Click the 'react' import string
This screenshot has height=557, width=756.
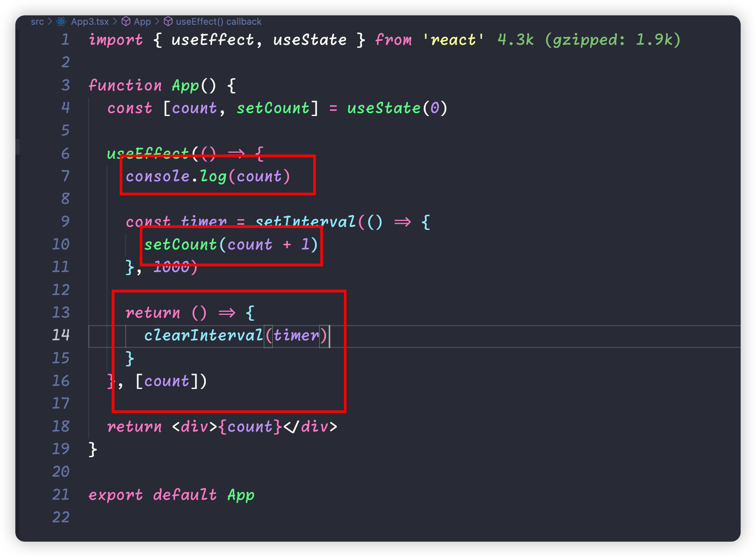click(x=453, y=40)
